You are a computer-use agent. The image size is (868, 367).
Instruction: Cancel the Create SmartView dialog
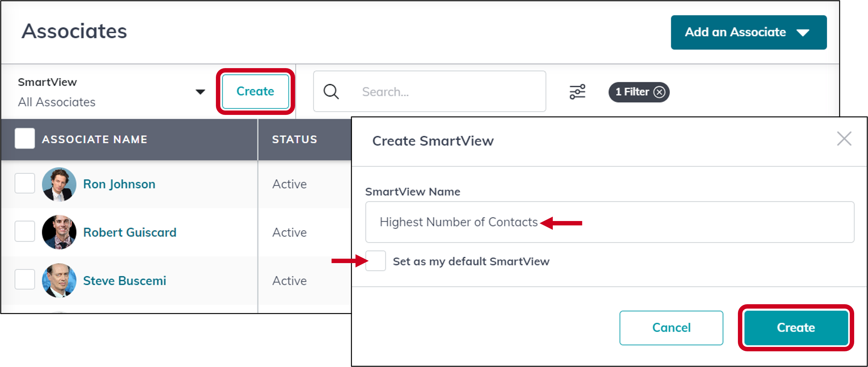point(671,327)
